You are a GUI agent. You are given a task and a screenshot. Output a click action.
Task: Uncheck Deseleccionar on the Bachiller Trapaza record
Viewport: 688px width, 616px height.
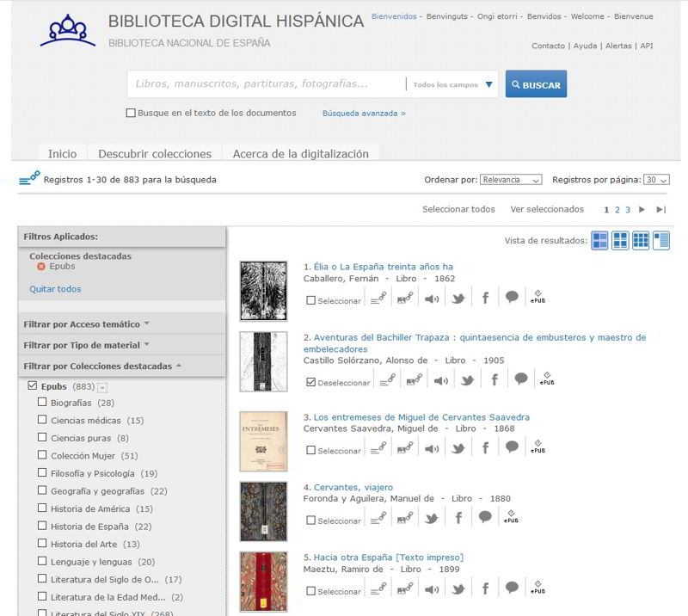[x=310, y=384]
